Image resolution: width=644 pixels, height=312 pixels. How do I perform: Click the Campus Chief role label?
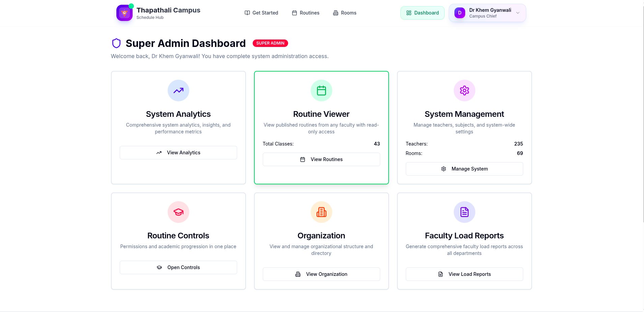[x=483, y=16]
